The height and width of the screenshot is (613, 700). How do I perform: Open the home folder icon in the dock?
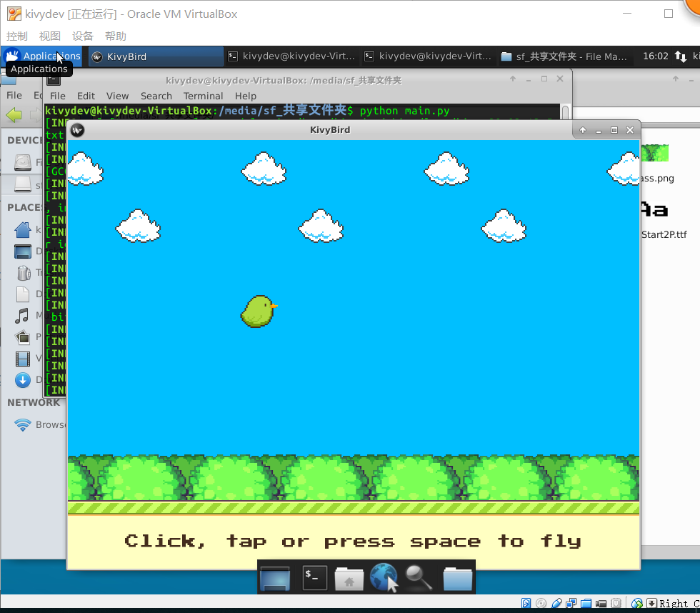pos(349,577)
